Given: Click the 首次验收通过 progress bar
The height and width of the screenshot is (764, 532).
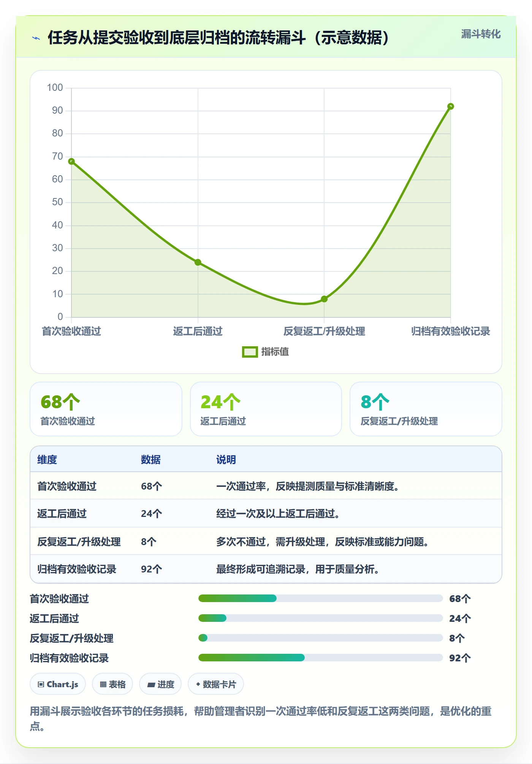Looking at the screenshot, I should [321, 598].
